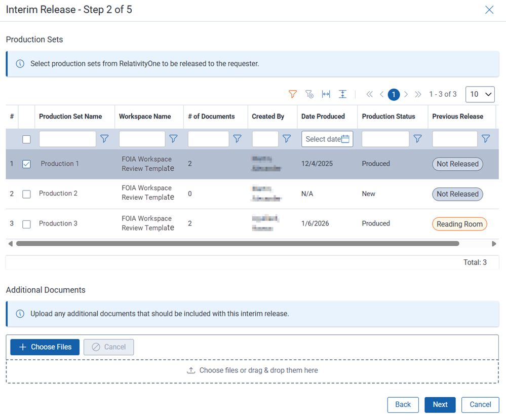Close the Interim Release dialog

coord(489,10)
